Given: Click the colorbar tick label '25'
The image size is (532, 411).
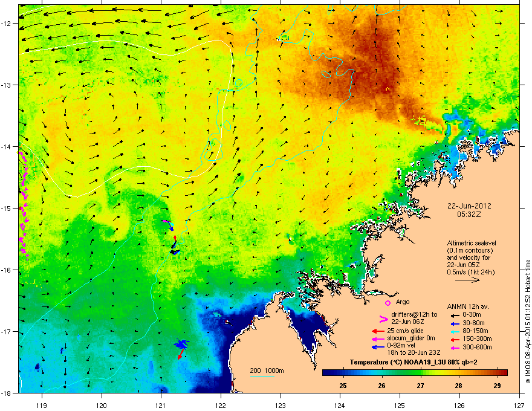Looking at the screenshot, I should pos(343,386).
